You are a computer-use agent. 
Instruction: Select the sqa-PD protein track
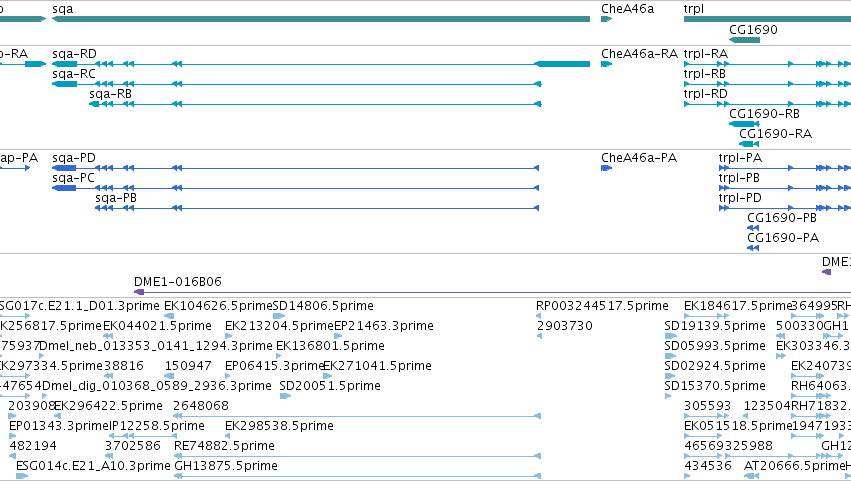click(x=296, y=168)
